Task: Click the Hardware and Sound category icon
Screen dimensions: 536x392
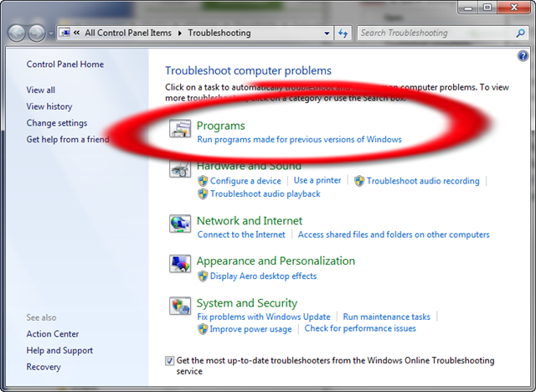Action: point(180,169)
